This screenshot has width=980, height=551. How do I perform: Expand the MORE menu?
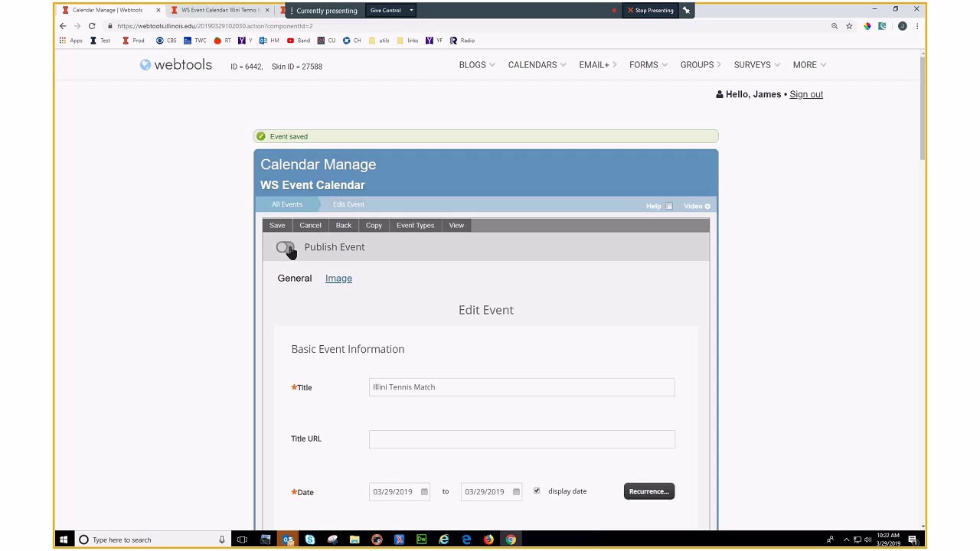click(x=809, y=65)
